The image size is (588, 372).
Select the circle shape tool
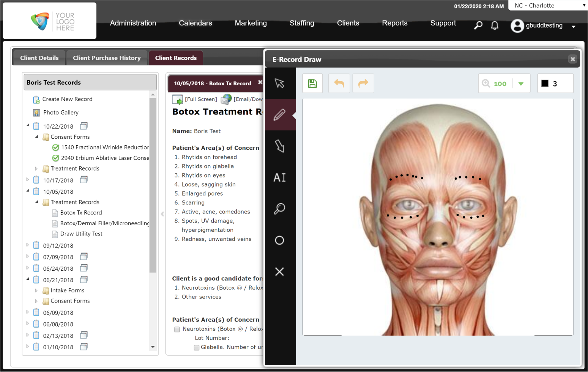click(280, 240)
